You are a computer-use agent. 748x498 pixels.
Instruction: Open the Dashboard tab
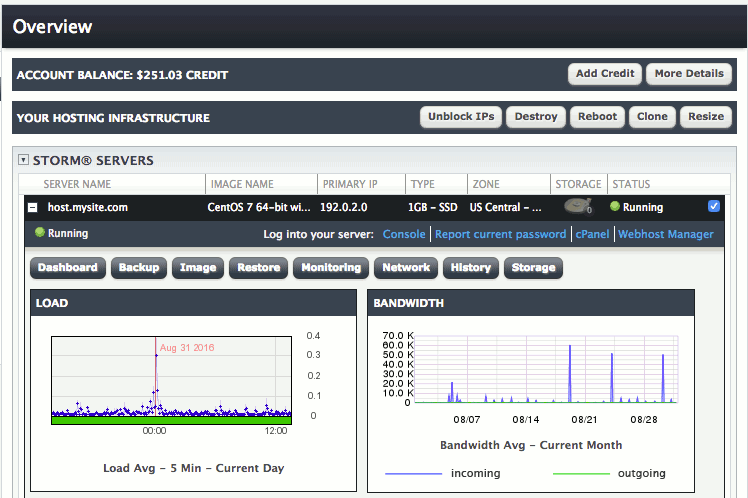tap(69, 268)
